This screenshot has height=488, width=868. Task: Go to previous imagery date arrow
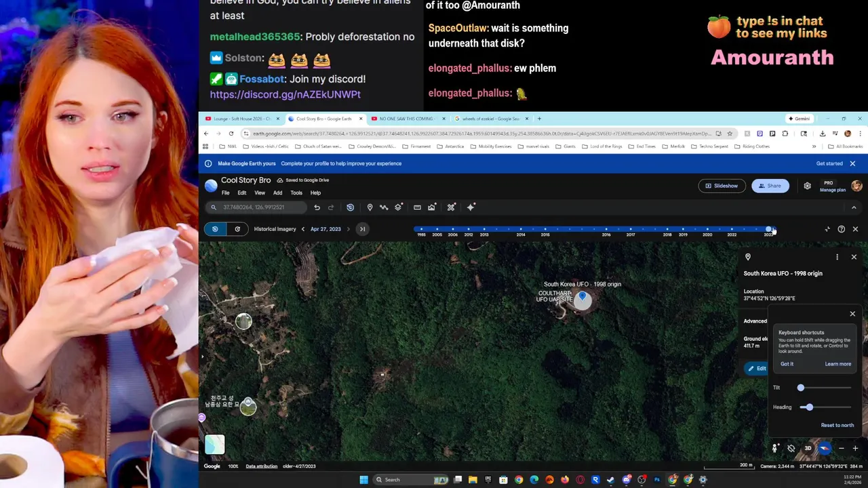(x=302, y=229)
